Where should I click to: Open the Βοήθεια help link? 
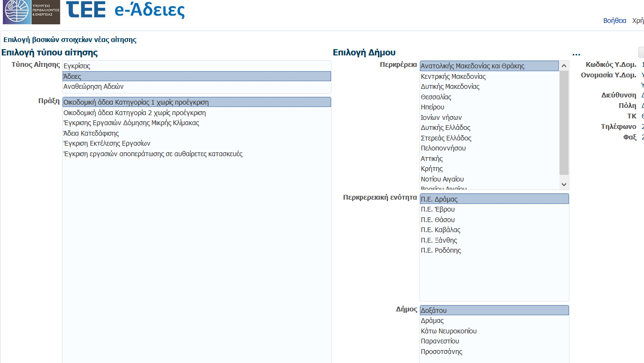614,21
